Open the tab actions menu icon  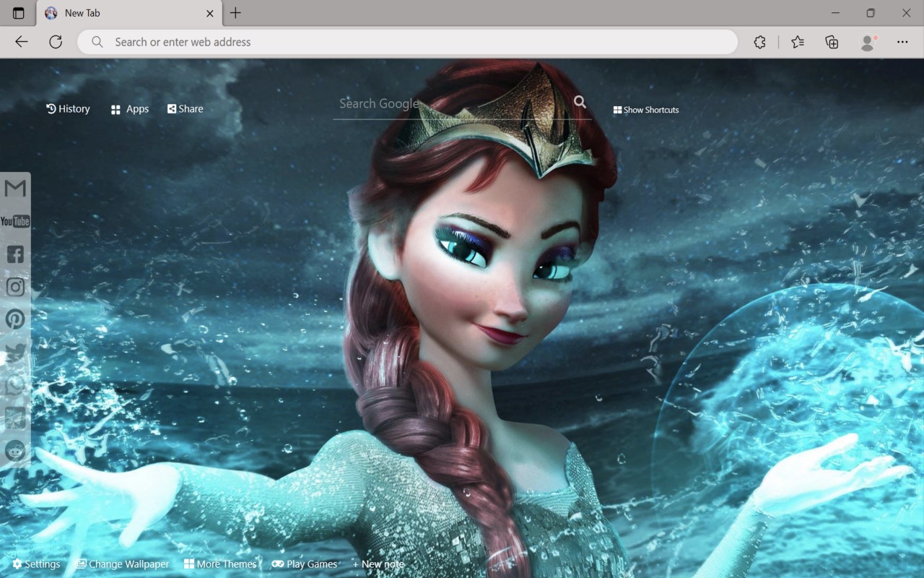[18, 13]
